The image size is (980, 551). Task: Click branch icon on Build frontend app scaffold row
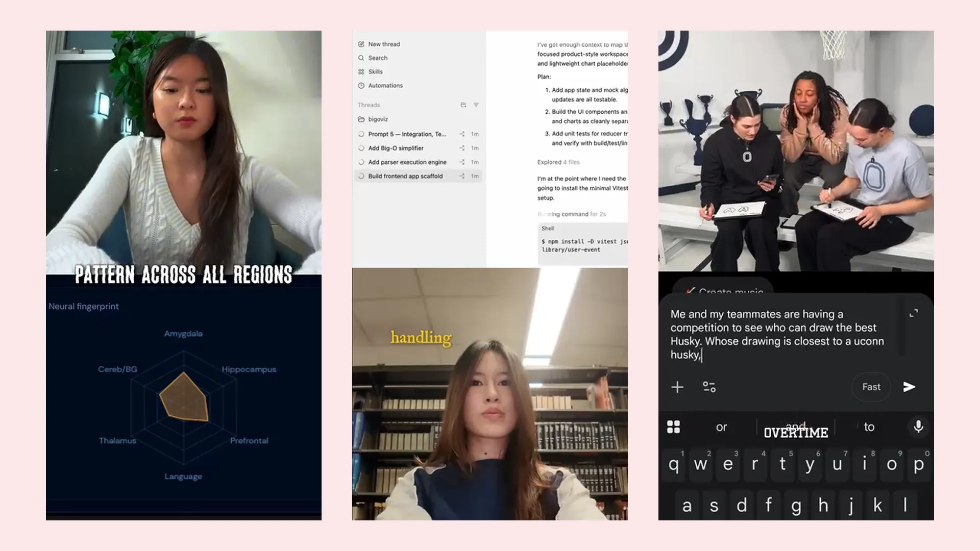[462, 177]
